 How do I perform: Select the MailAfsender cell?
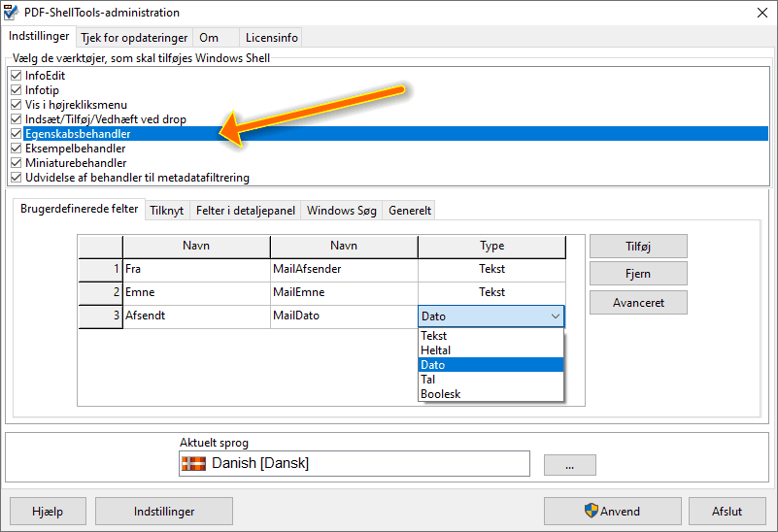(x=344, y=269)
